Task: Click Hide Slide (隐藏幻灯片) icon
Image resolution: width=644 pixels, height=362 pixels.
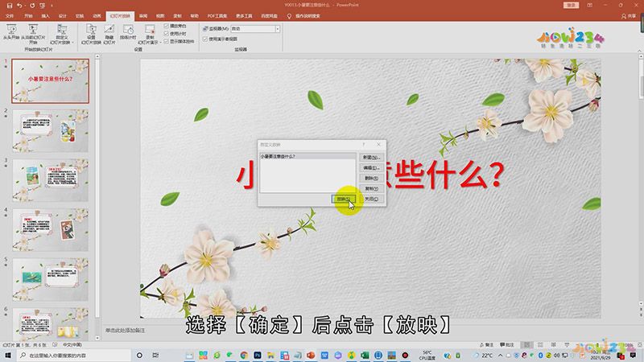Action: tap(109, 35)
